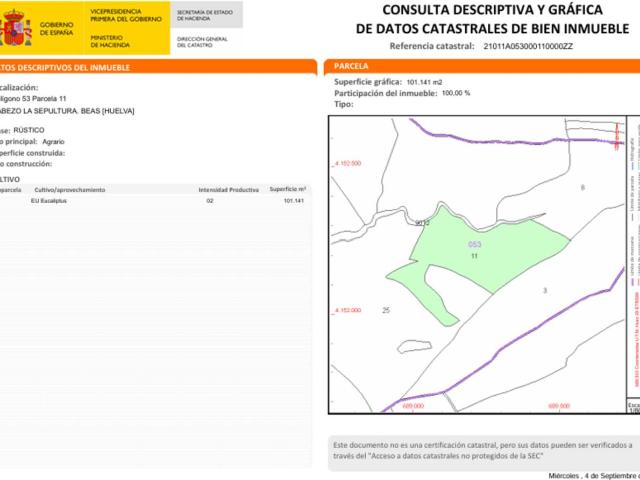640x480 pixels.
Task: Click map coordinate label '4.152.500'
Action: click(x=348, y=163)
